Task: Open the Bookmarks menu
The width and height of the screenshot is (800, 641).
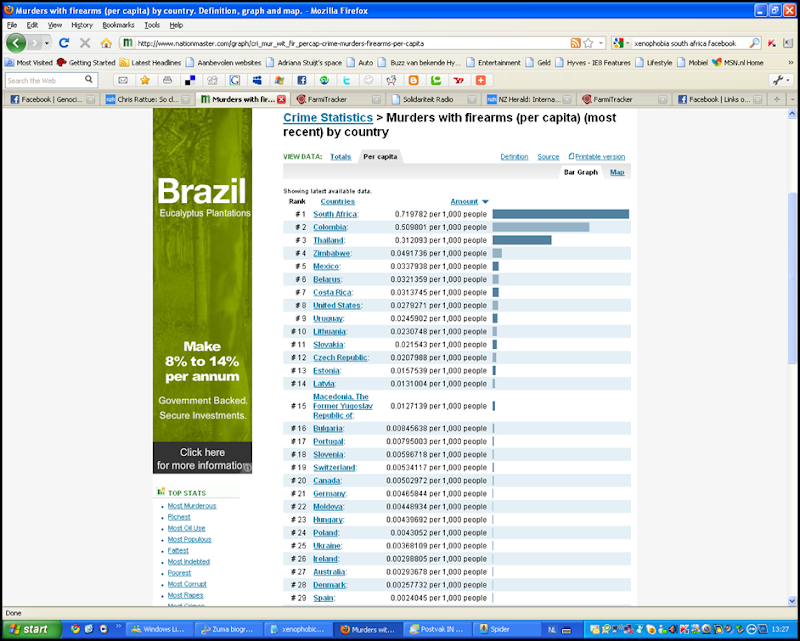Action: [118, 25]
